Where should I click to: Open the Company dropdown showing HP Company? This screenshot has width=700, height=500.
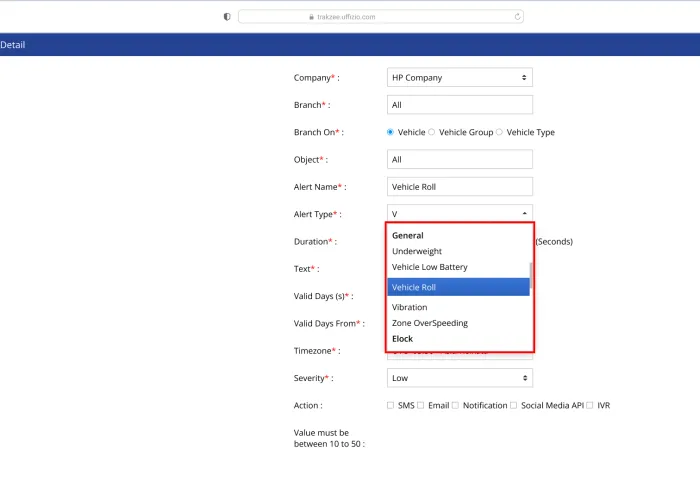(459, 78)
